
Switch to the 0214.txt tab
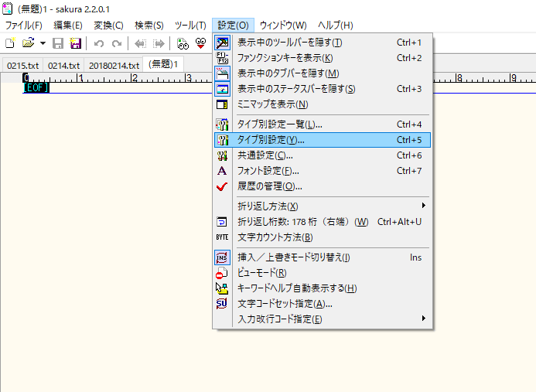click(x=63, y=65)
